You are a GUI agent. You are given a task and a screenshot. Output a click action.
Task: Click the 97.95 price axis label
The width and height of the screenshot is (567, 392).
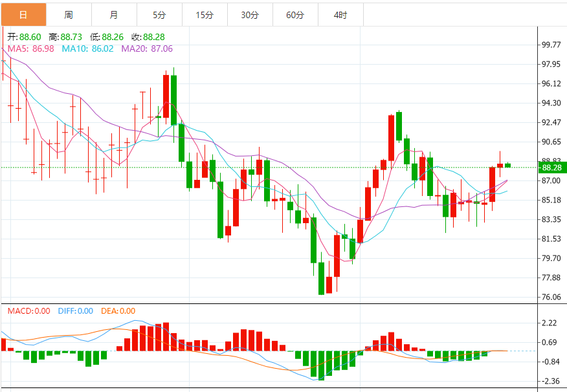[x=551, y=64]
